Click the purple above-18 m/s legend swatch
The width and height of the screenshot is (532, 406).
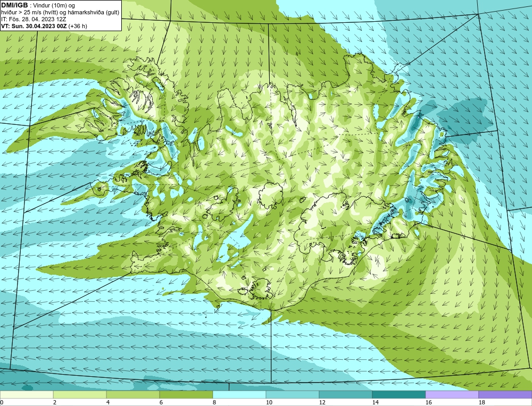click(x=505, y=395)
